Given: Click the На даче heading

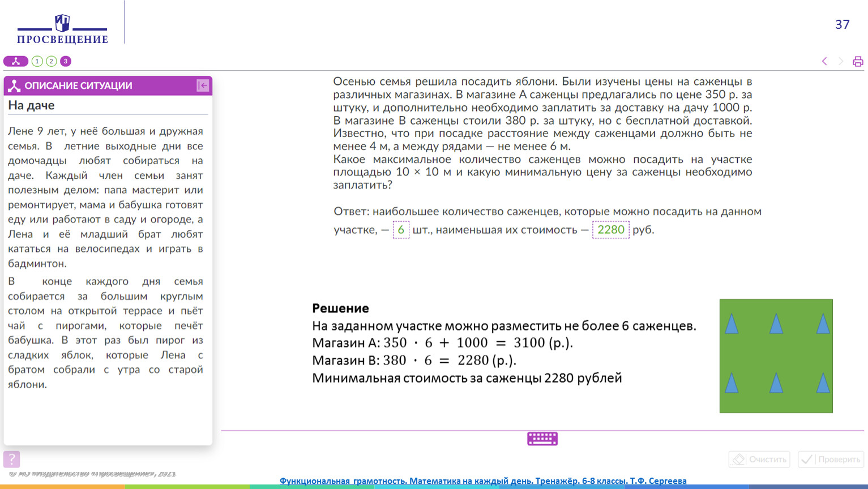Looking at the screenshot, I should click(x=32, y=105).
